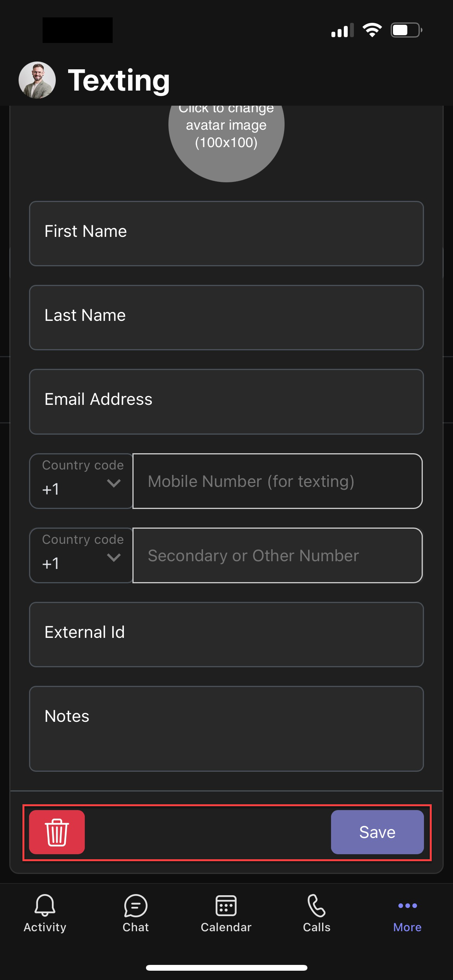Focus the Email Address field
The width and height of the screenshot is (453, 980).
click(226, 401)
